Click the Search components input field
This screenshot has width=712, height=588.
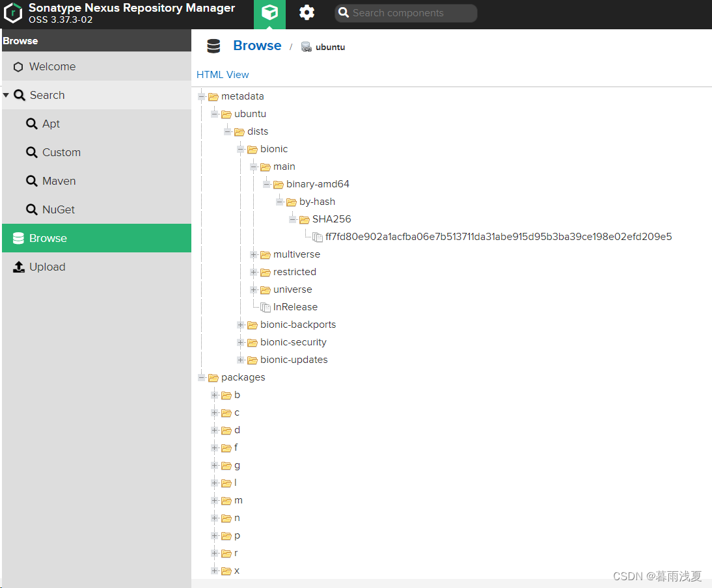[x=411, y=13]
